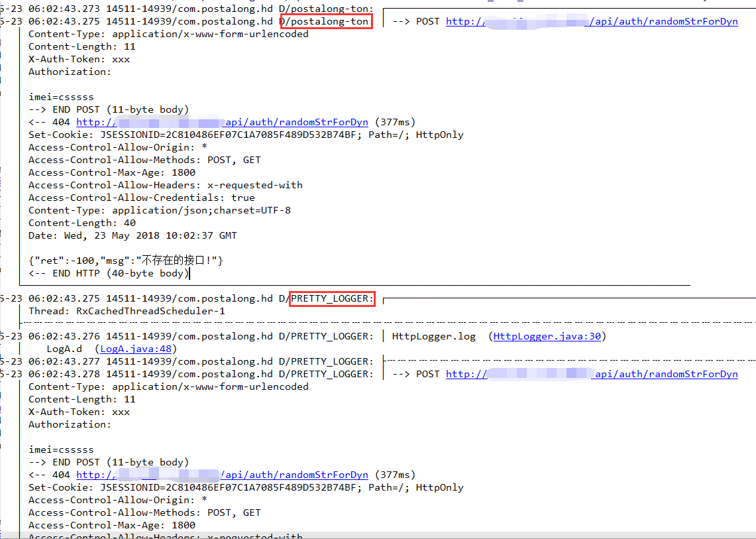Open the LogA.java:48 source link

click(136, 349)
